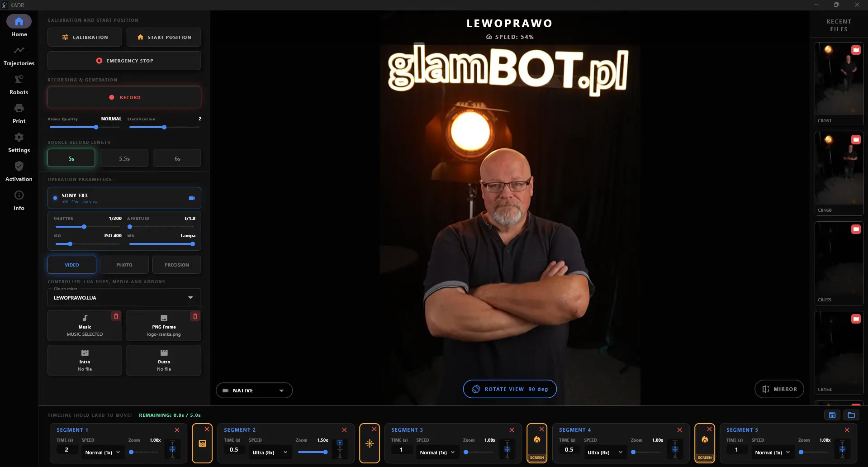Choose an Outro file
This screenshot has height=467, width=868.
click(164, 361)
